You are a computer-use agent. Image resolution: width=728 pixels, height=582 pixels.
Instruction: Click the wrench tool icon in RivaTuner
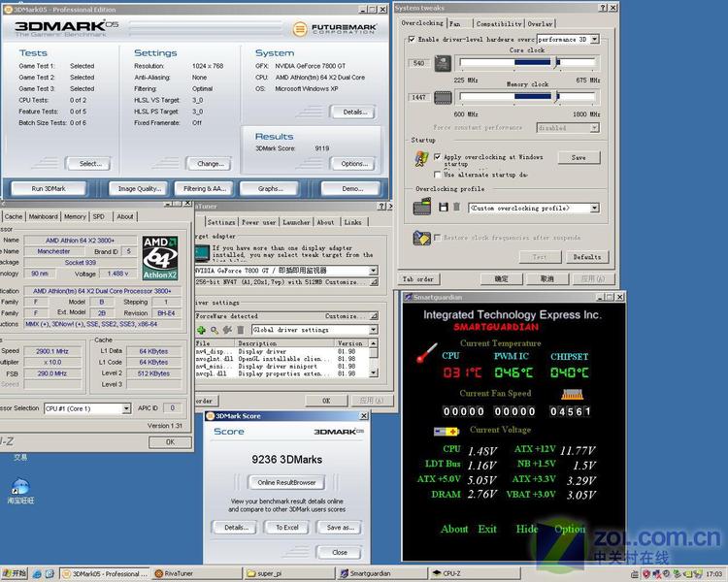click(x=227, y=330)
